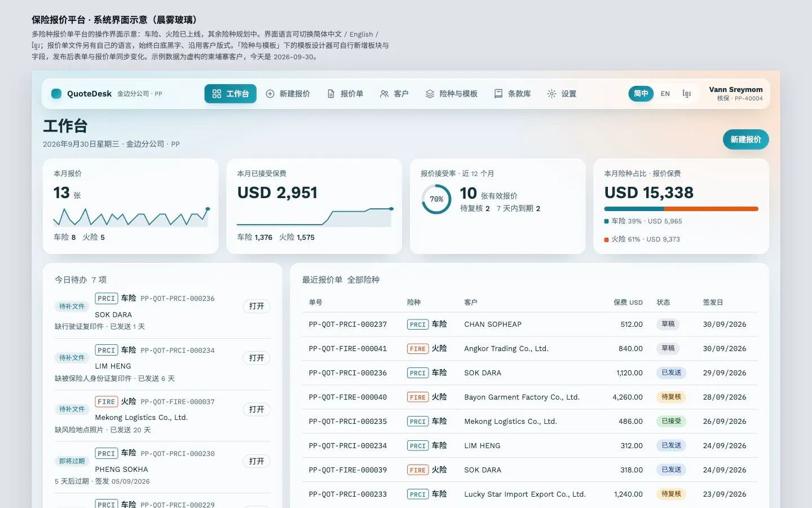Click the teal 新建报价 button
This screenshot has height=508, width=812.
click(745, 139)
